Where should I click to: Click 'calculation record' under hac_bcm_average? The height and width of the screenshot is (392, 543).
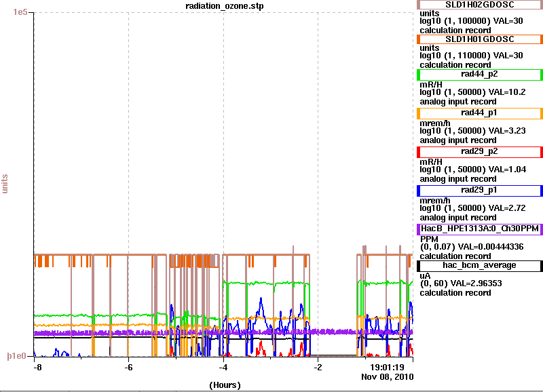tap(455, 293)
